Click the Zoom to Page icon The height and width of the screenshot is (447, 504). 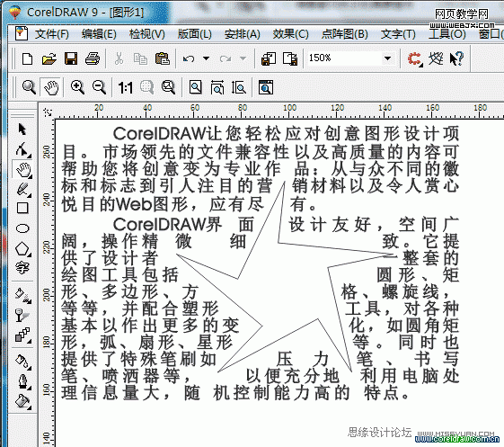coord(196,87)
